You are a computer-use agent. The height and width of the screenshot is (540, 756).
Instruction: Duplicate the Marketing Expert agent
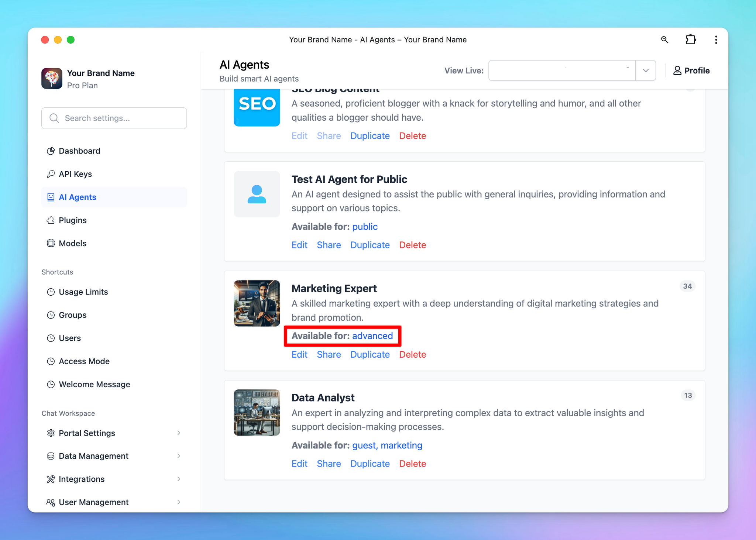coord(370,354)
